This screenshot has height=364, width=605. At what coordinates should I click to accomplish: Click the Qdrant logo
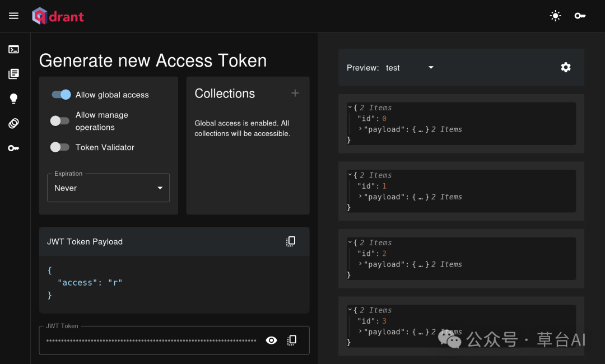click(x=58, y=16)
